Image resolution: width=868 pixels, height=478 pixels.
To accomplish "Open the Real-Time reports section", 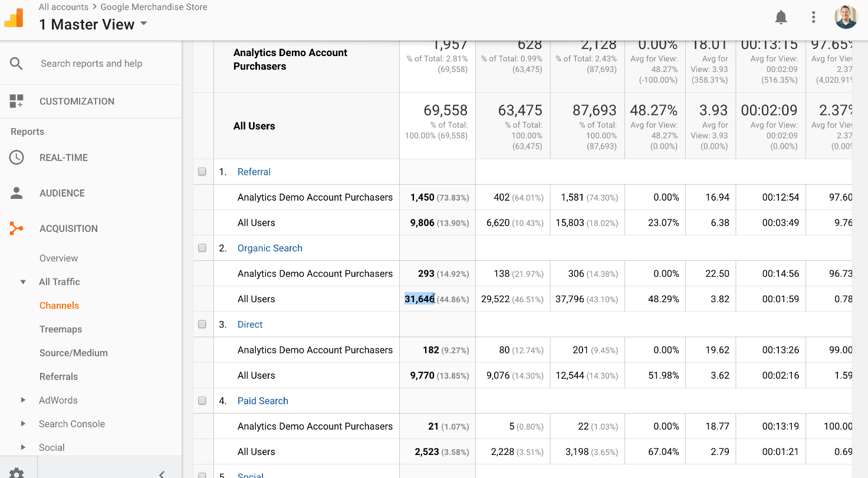I will [64, 158].
